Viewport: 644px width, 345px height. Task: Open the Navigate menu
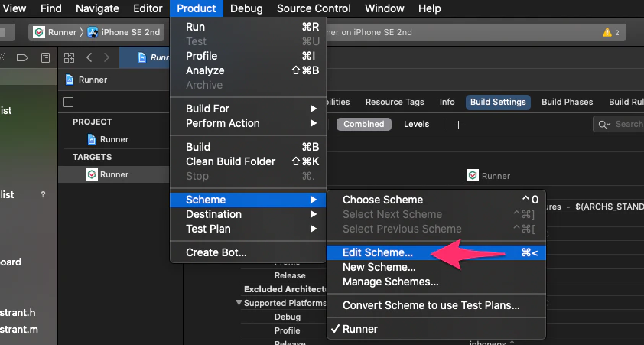pyautogui.click(x=97, y=8)
